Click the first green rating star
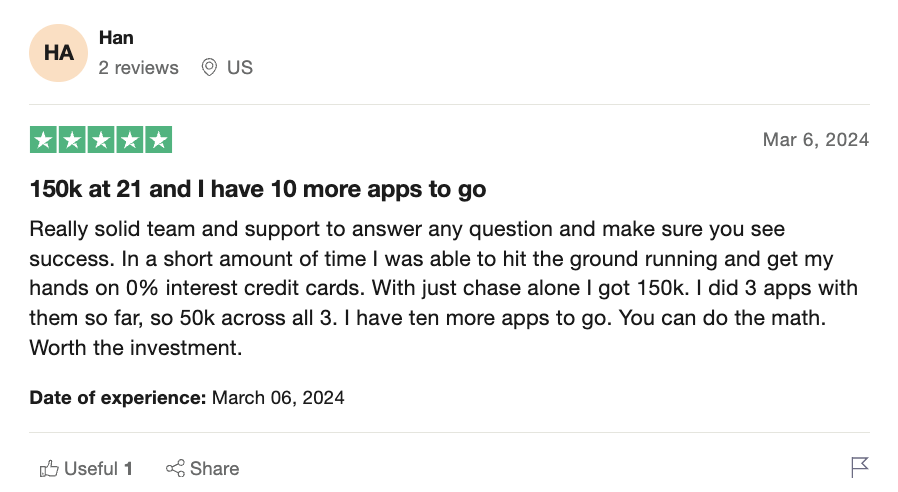898x492 pixels. point(43,140)
